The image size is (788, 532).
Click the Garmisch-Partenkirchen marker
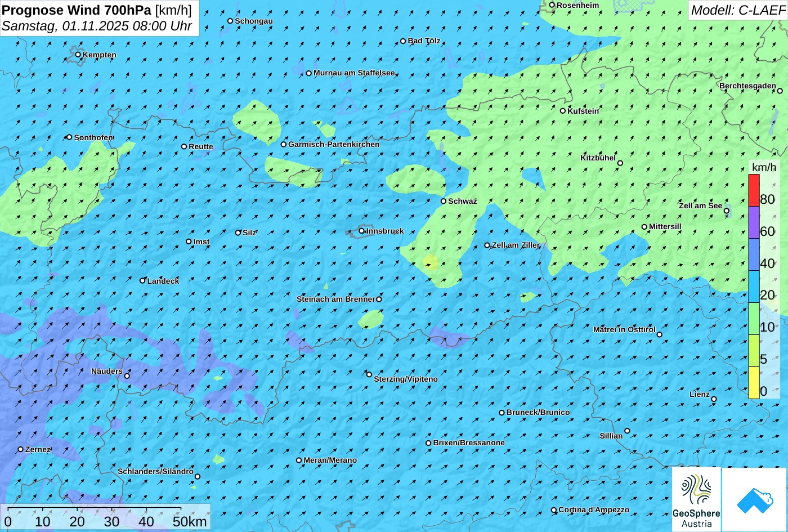click(x=283, y=144)
